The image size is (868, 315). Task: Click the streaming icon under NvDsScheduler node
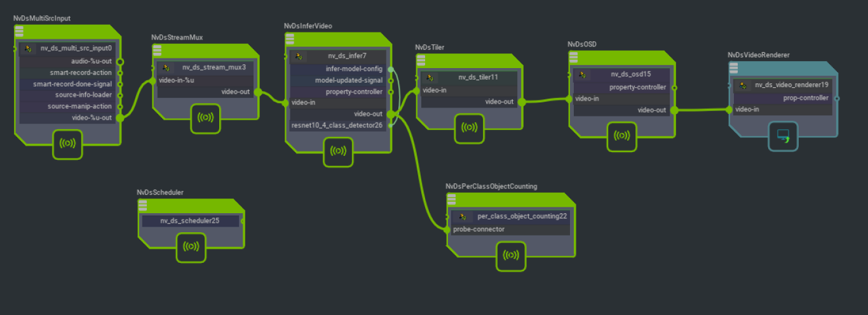[191, 246]
